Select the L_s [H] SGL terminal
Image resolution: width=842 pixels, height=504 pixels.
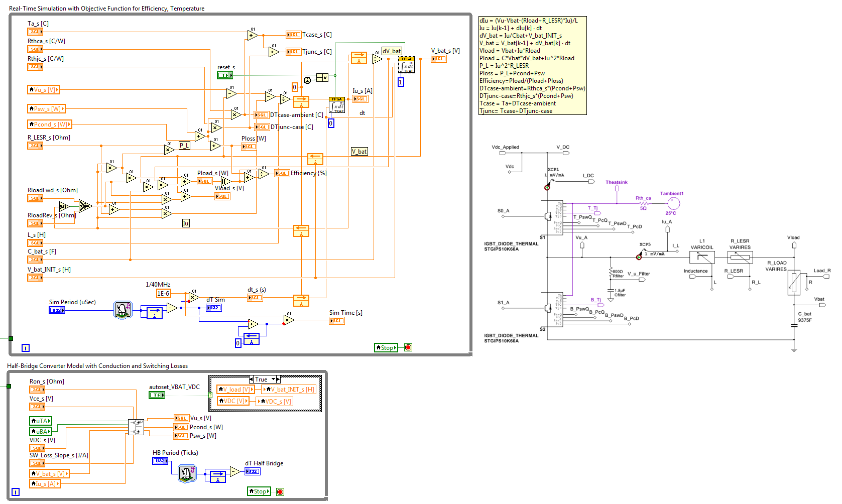click(35, 243)
